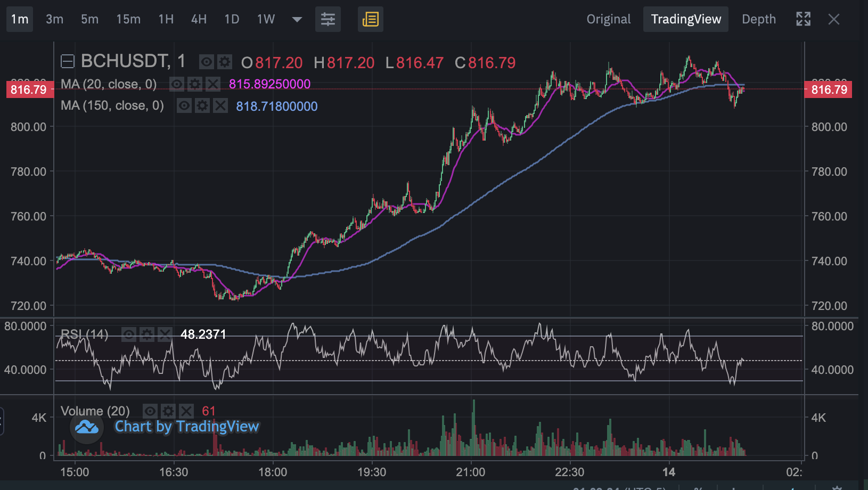The image size is (868, 490).
Task: Hide the MA 150 indicator
Action: [184, 105]
